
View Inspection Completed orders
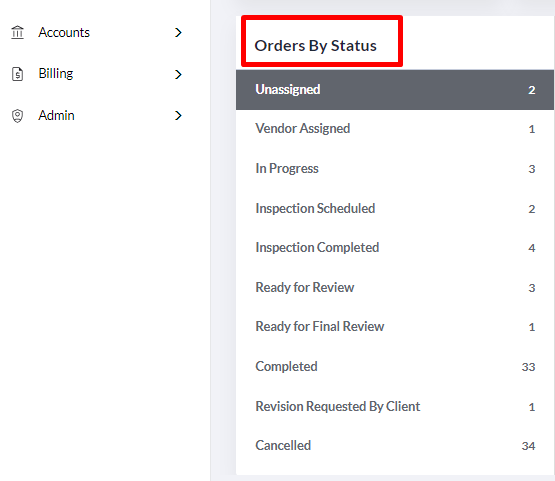pyautogui.click(x=395, y=248)
